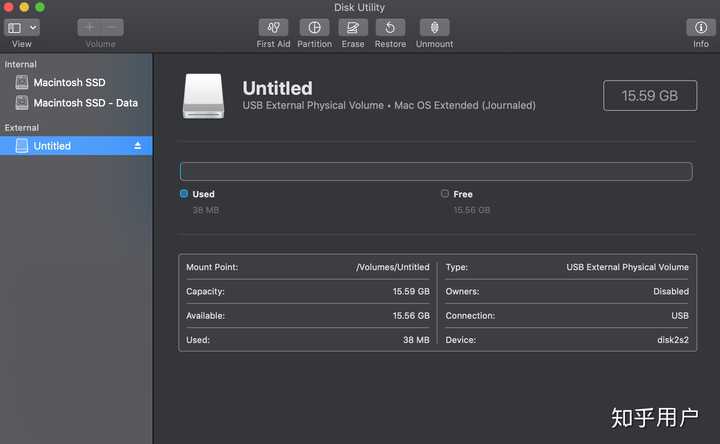720x444 pixels.
Task: Click the Owners value Disabled
Action: pos(671,292)
